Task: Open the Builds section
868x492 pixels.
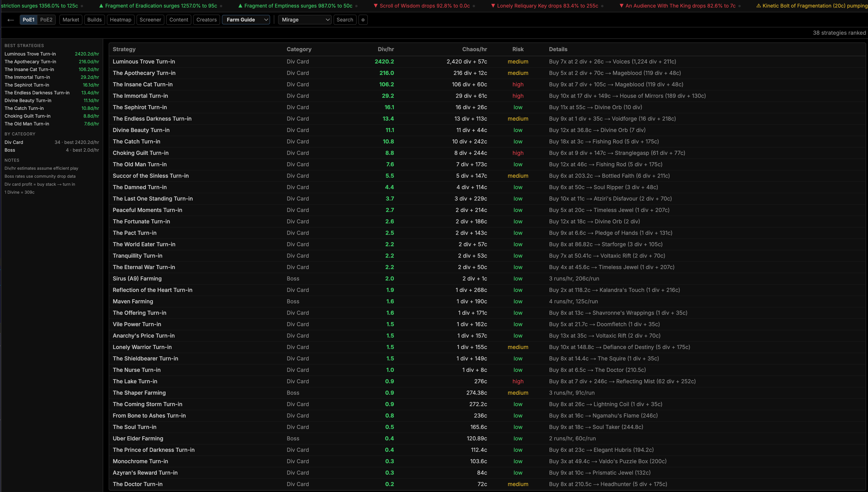Action: 94,20
